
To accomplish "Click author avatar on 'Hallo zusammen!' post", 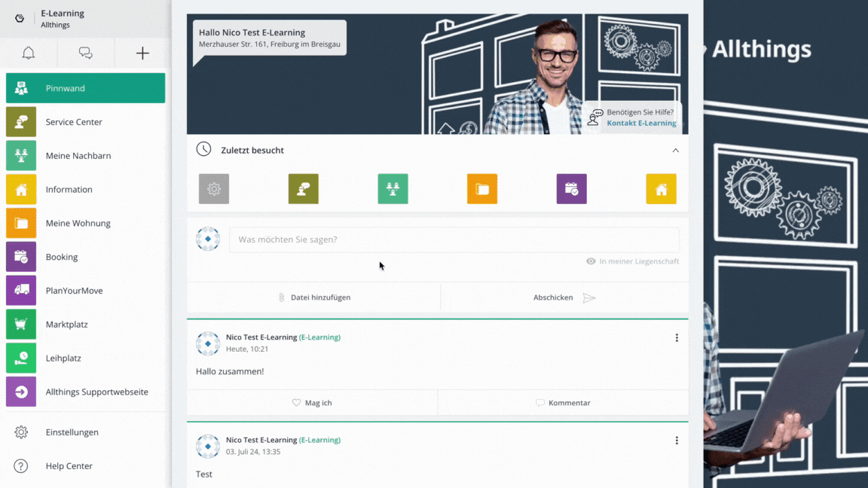I will coord(208,343).
